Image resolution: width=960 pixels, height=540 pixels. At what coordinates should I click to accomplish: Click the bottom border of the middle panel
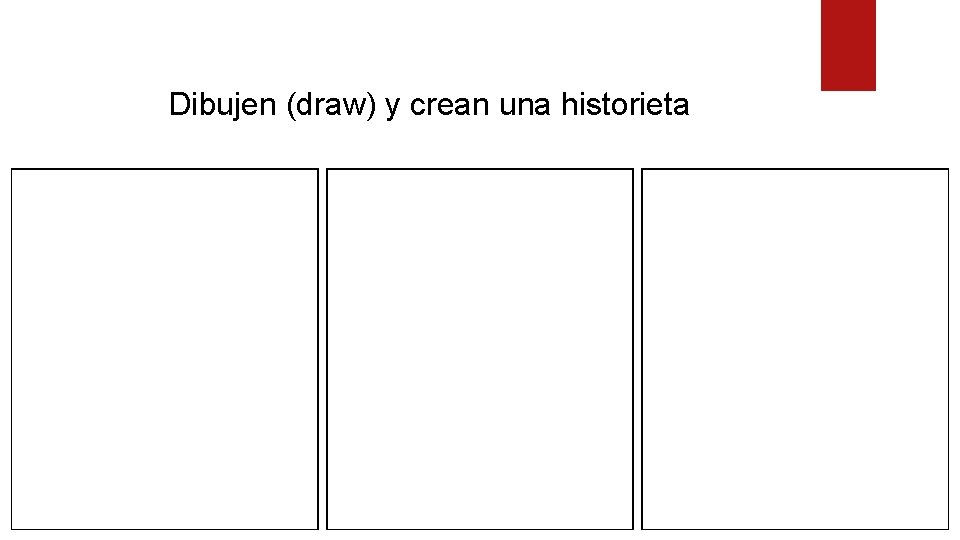(x=480, y=529)
